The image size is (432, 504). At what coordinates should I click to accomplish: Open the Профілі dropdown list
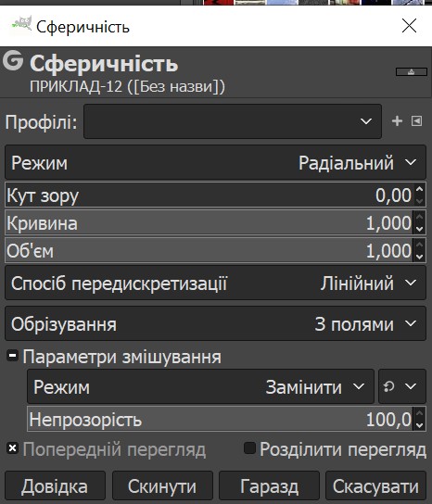(233, 121)
